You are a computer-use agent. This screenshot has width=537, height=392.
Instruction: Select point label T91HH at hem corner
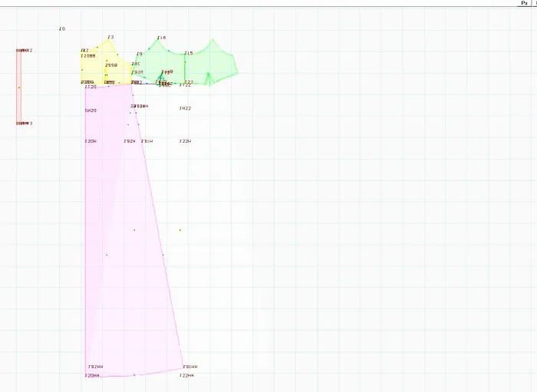[x=190, y=367]
